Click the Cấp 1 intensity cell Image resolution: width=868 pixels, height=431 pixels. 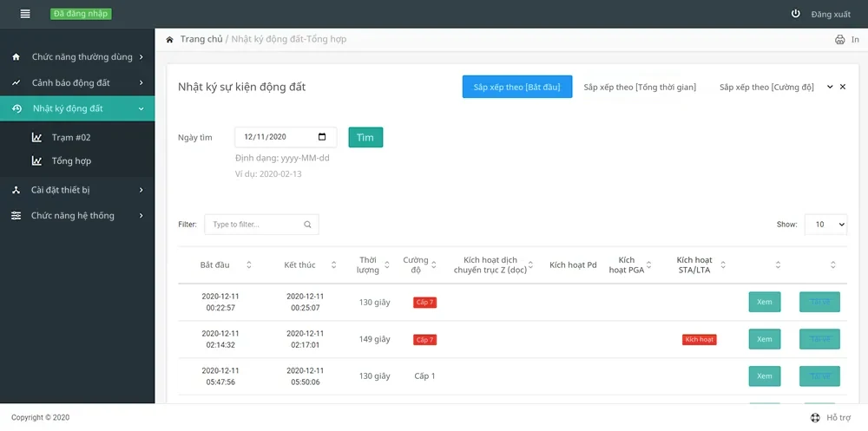424,376
